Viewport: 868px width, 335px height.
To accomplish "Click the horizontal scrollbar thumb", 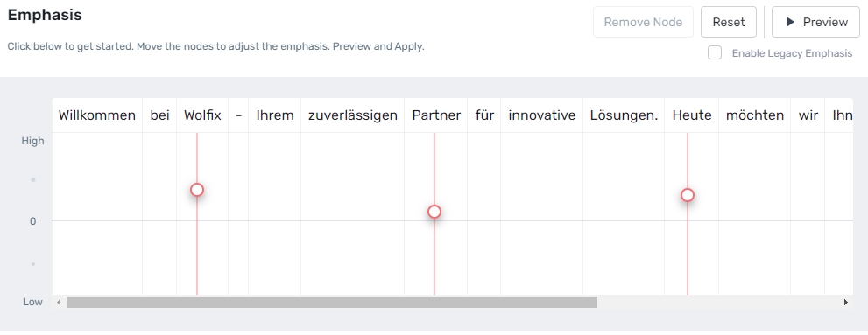I will (332, 303).
